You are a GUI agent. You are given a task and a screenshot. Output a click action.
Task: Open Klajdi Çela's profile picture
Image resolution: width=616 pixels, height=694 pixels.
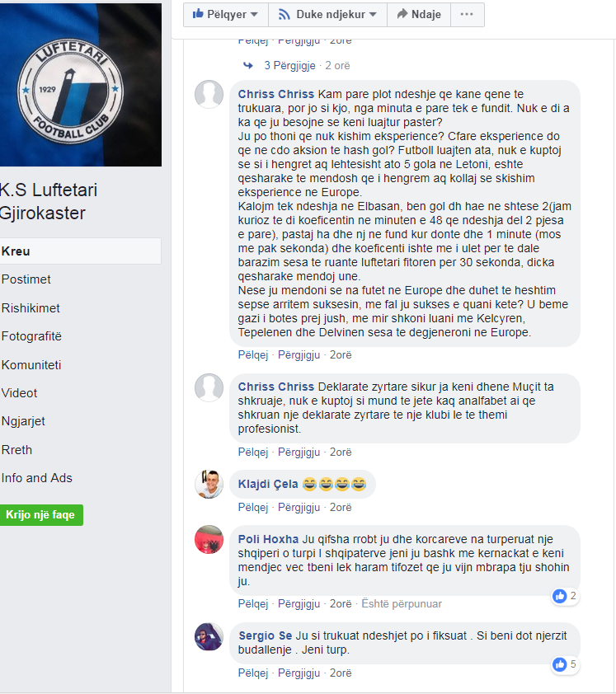(x=209, y=484)
